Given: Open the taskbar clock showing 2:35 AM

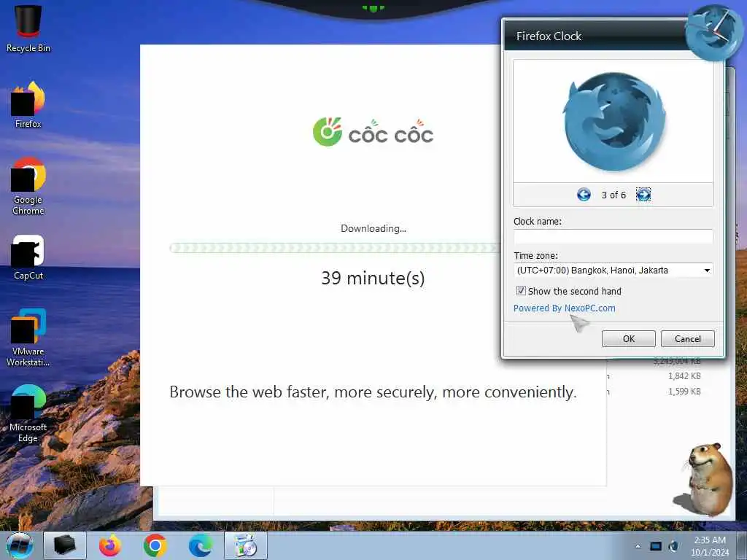Looking at the screenshot, I should (x=710, y=546).
